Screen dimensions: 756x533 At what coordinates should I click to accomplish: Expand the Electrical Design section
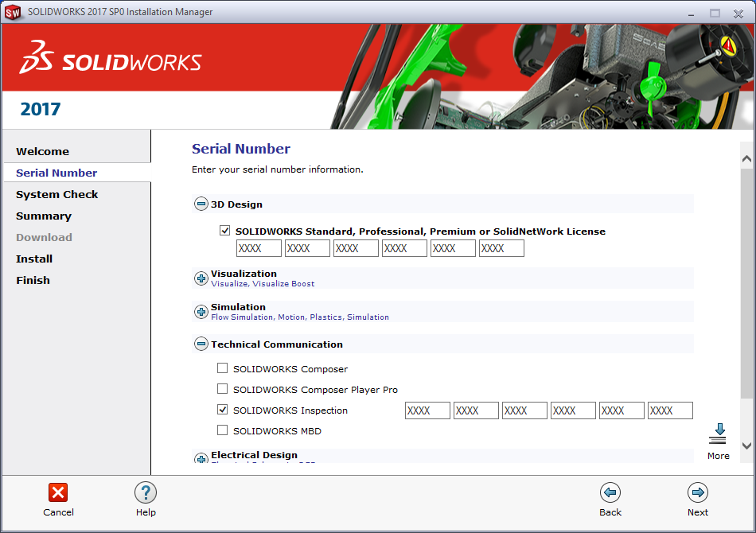coord(201,457)
